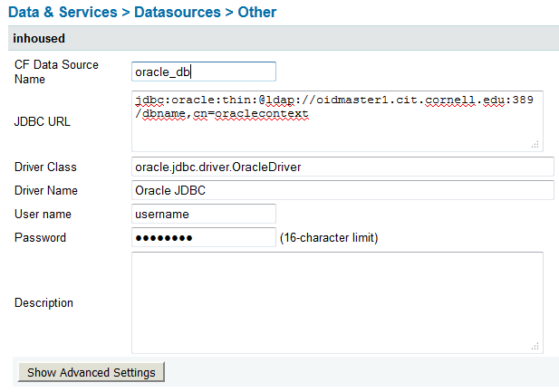Select the User name input box
Image resolution: width=559 pixels, height=392 pixels.
(x=204, y=214)
